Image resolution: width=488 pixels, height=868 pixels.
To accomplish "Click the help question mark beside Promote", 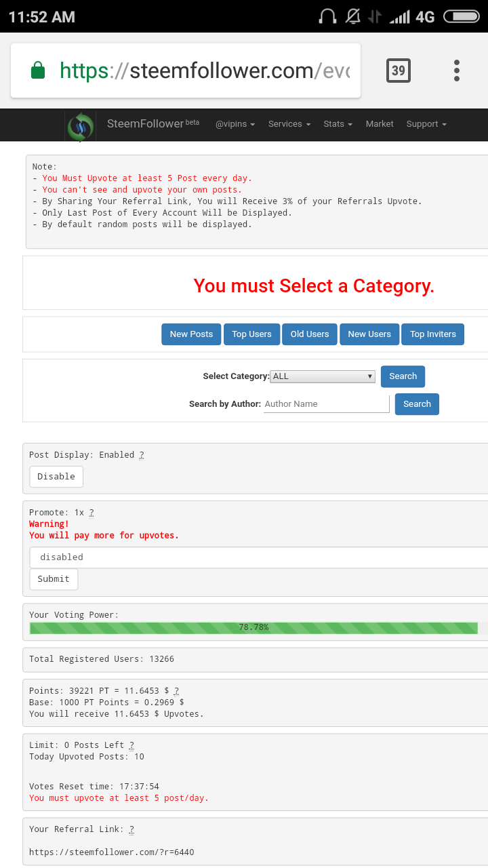I will click(91, 513).
